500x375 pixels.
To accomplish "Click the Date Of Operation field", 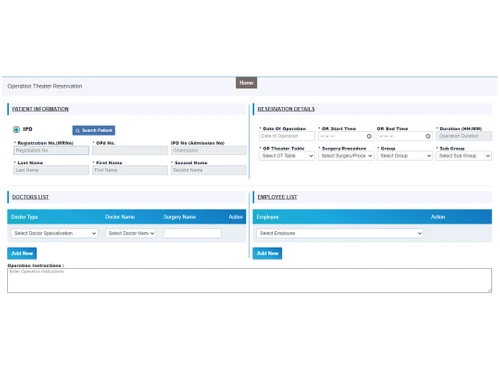I will (x=287, y=136).
